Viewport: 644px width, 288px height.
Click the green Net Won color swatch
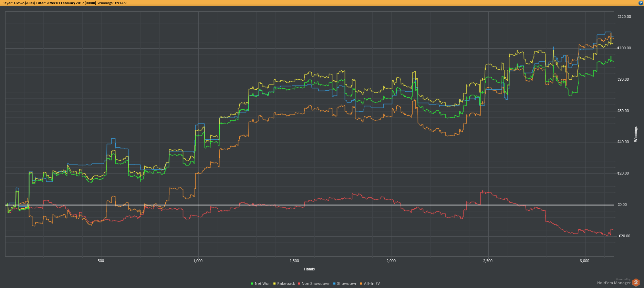[x=252, y=284]
